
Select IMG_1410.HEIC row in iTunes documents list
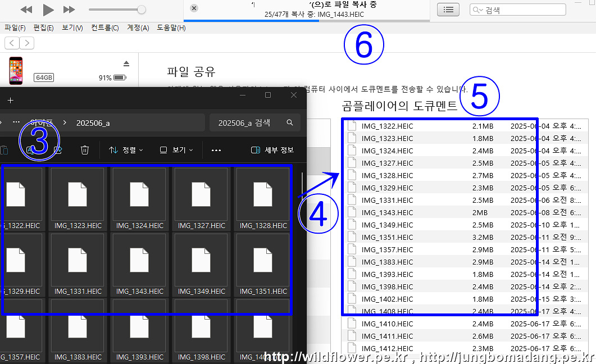tap(465, 324)
